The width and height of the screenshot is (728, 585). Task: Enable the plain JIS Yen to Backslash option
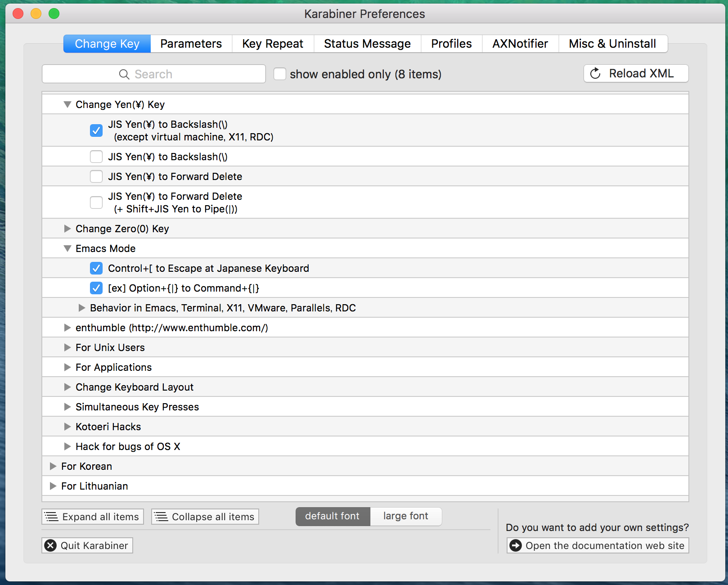(x=96, y=157)
